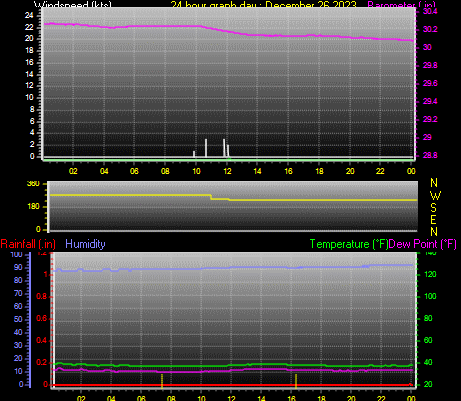Click the yellow sunrise marker near 07:30
Viewport: 461px width, 401px height.
pos(162,381)
